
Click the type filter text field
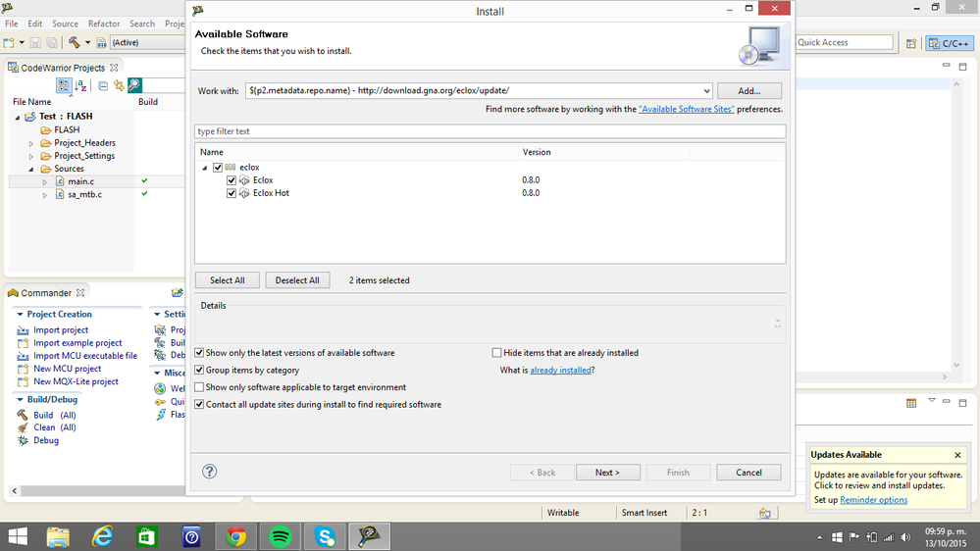pyautogui.click(x=490, y=131)
